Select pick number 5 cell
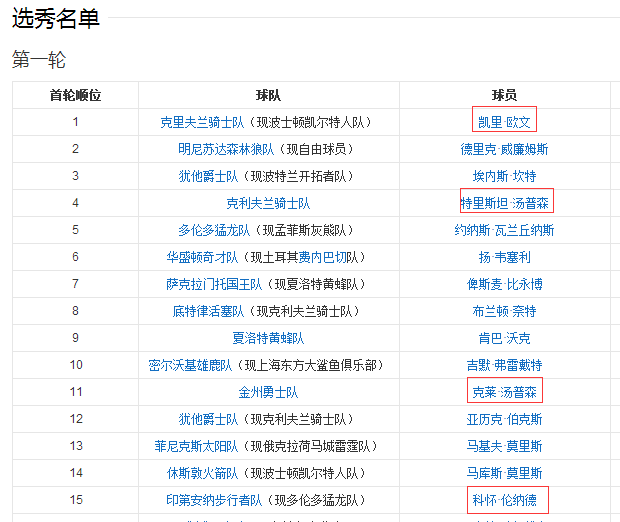620x522 pixels. coord(75,230)
